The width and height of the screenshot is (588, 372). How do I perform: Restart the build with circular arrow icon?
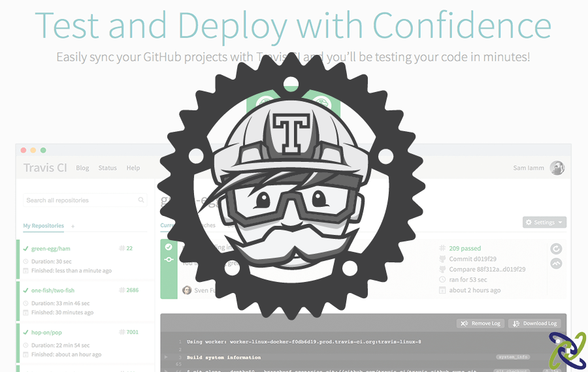556,249
